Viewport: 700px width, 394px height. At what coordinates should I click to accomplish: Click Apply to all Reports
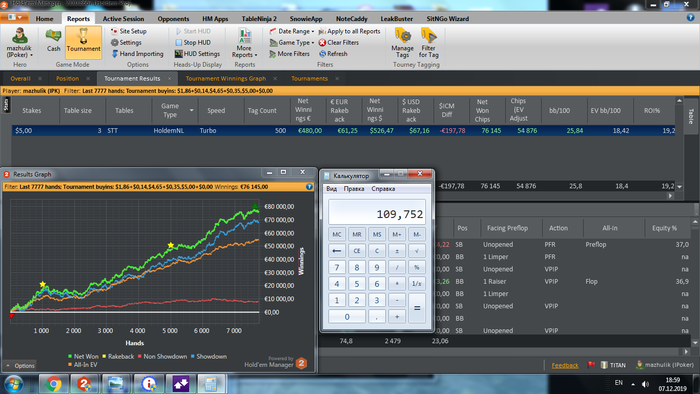click(x=349, y=31)
